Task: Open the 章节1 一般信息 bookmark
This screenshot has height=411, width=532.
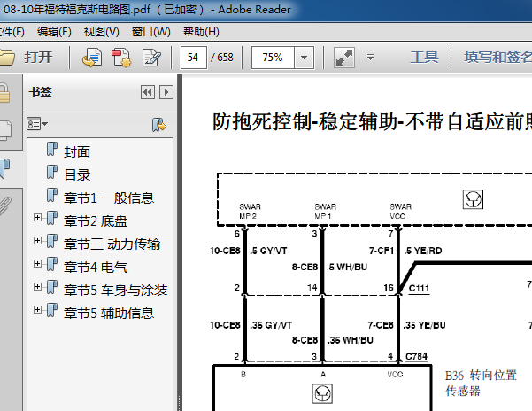Action: (109, 198)
